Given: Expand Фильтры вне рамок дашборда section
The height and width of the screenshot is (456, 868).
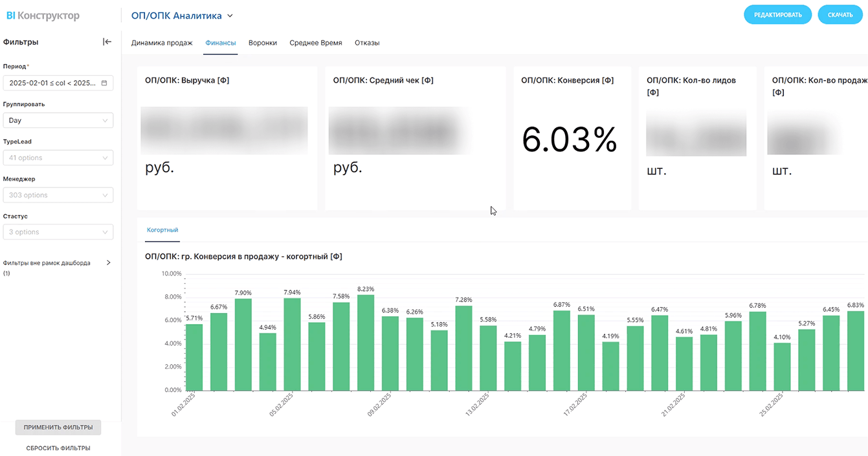Looking at the screenshot, I should (x=108, y=263).
